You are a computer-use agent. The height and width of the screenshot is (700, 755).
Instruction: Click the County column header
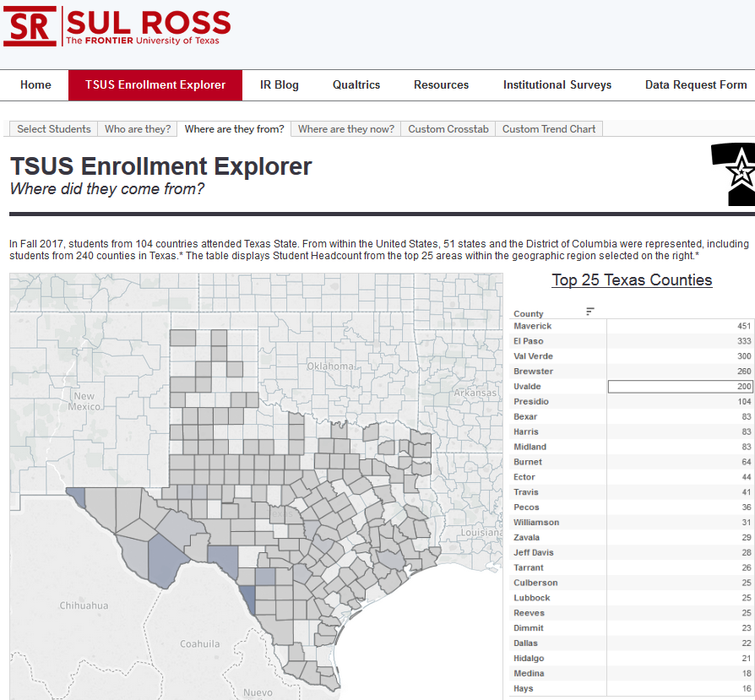coord(528,314)
